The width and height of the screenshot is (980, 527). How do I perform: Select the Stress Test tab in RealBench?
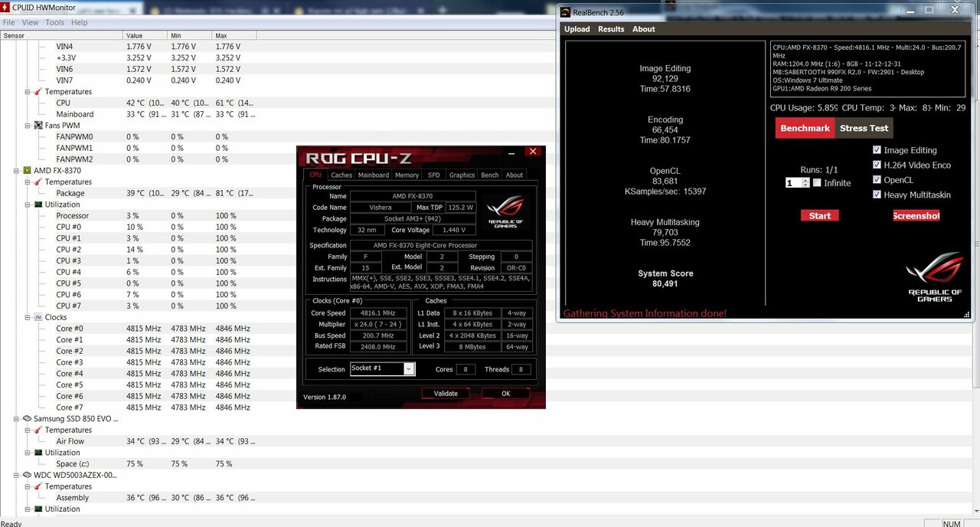[864, 128]
